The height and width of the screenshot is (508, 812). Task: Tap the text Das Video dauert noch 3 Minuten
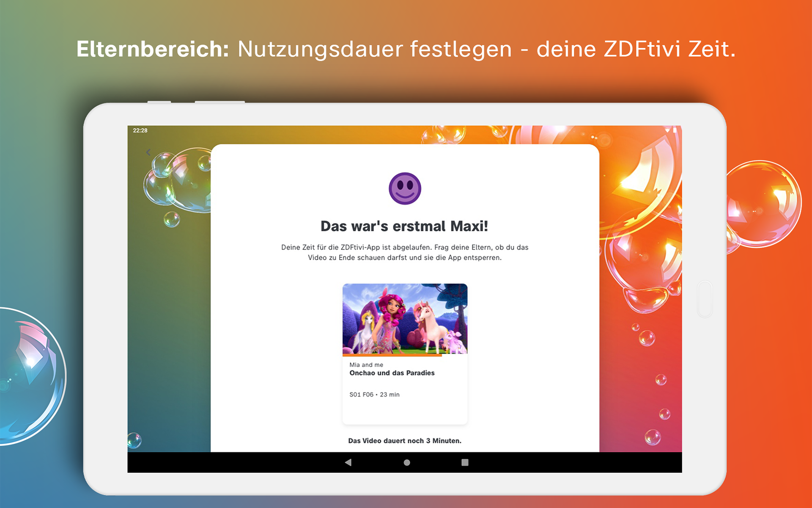coord(405,440)
